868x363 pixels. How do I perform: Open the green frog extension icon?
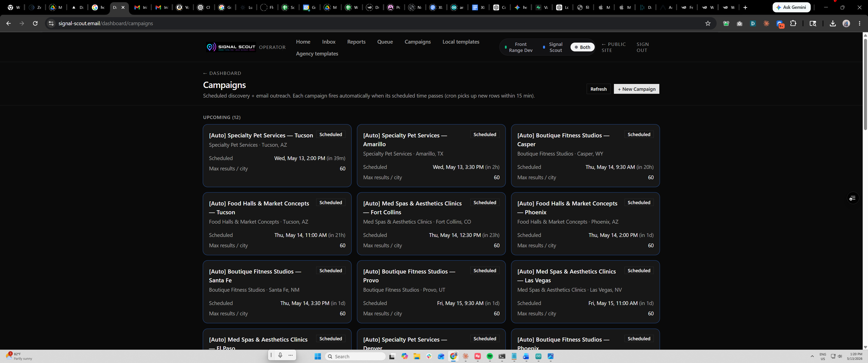point(726,23)
